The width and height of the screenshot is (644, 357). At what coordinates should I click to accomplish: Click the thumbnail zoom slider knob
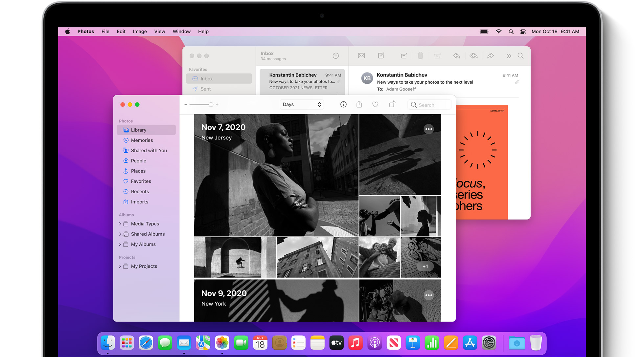click(x=211, y=104)
